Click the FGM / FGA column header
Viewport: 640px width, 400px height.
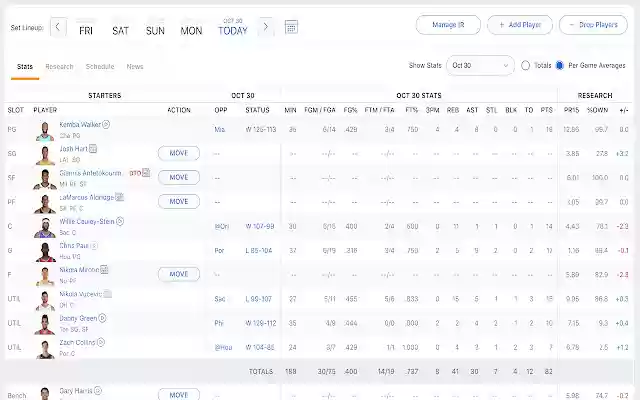coord(320,110)
